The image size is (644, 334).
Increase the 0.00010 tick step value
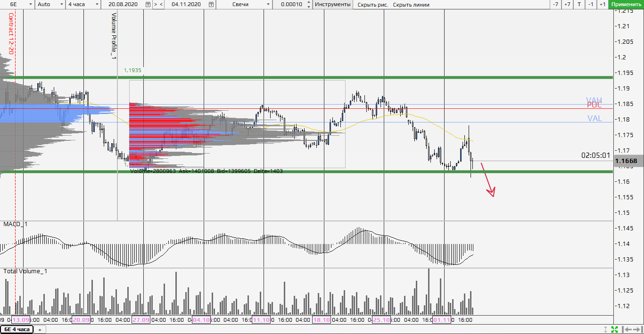coord(309,2)
